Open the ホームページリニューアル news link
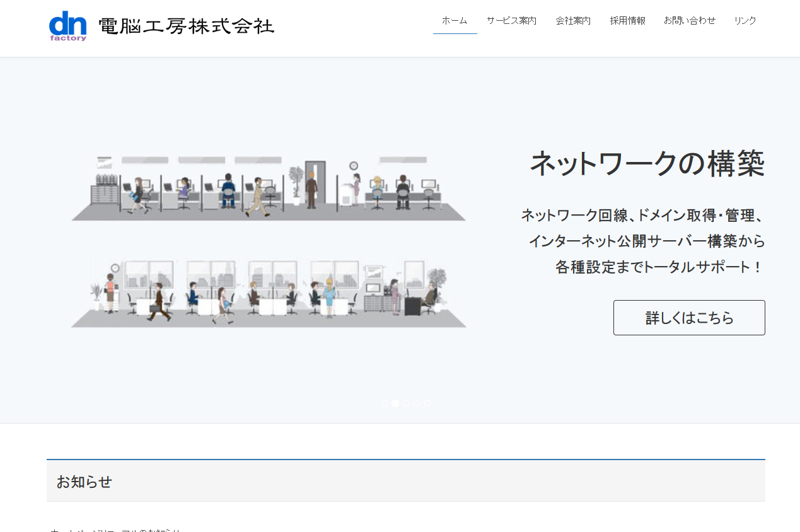This screenshot has height=532, width=800. [x=118, y=530]
